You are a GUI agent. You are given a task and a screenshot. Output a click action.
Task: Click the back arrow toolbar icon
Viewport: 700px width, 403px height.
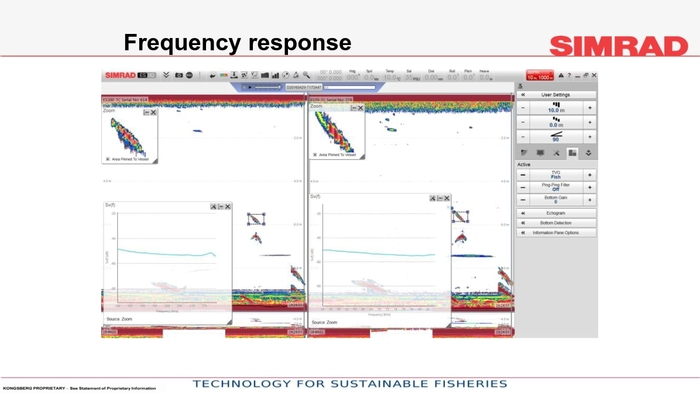tap(212, 75)
